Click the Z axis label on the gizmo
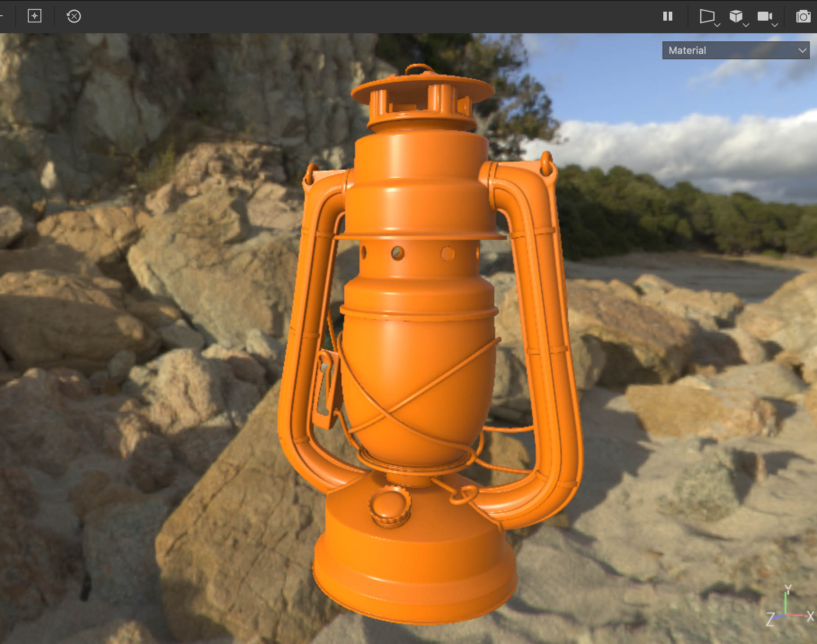Screen dimensions: 817x644 coord(770,620)
